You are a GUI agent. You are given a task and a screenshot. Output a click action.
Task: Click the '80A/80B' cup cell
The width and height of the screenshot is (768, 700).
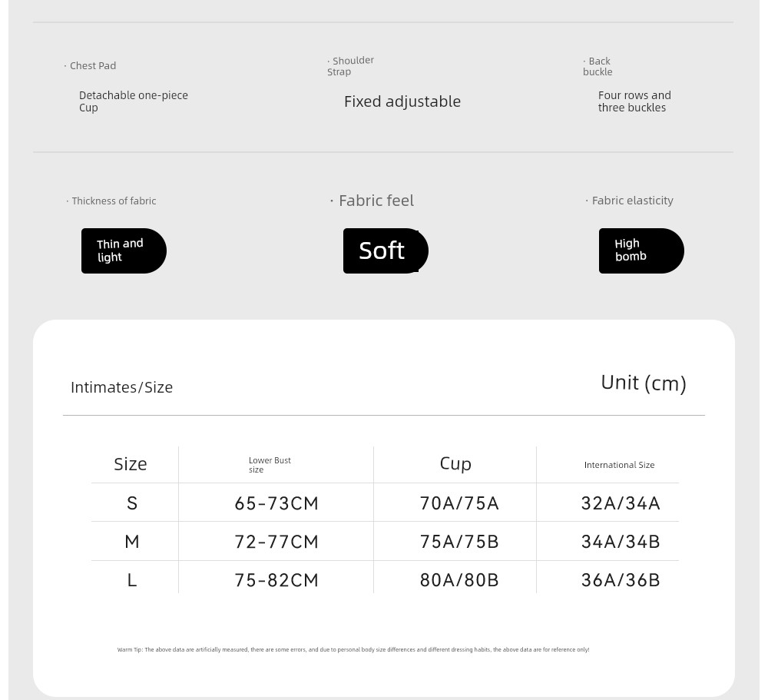pyautogui.click(x=459, y=580)
